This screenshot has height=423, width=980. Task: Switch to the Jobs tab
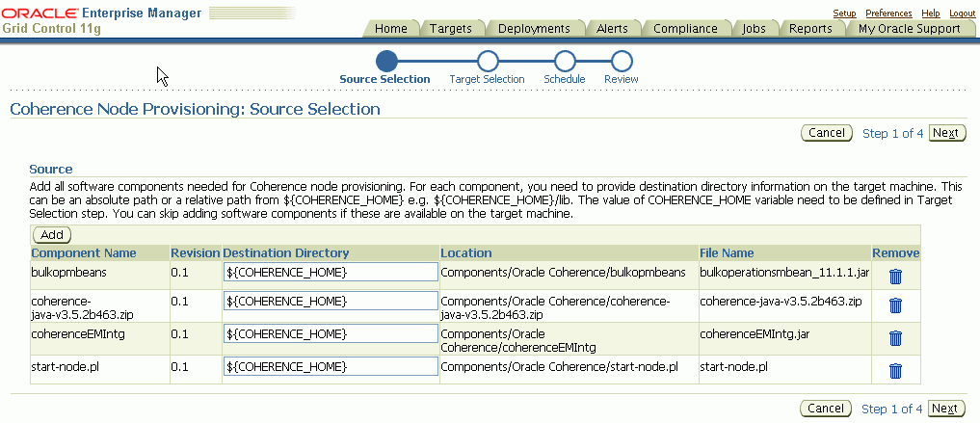click(754, 29)
